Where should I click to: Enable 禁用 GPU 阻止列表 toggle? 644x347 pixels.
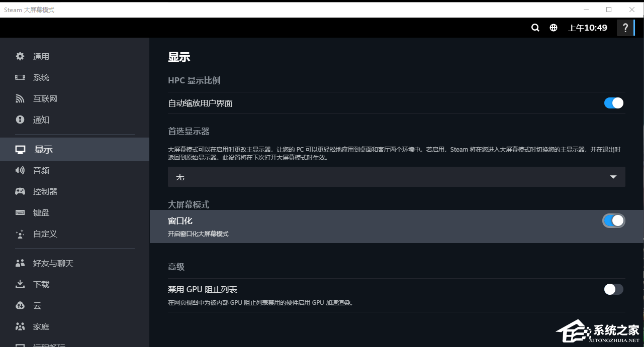(x=614, y=289)
